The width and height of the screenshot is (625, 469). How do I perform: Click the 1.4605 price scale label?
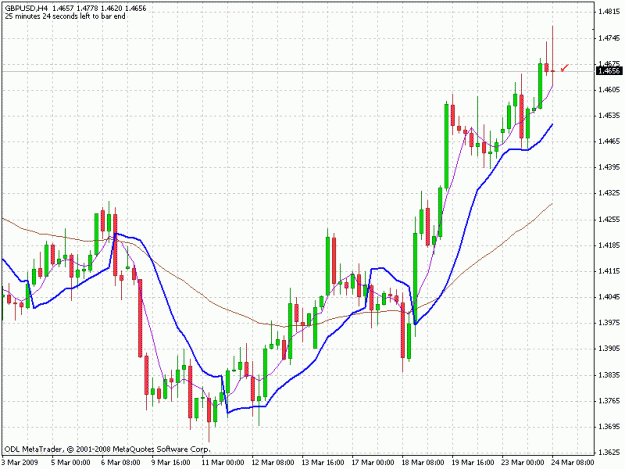coord(609,90)
